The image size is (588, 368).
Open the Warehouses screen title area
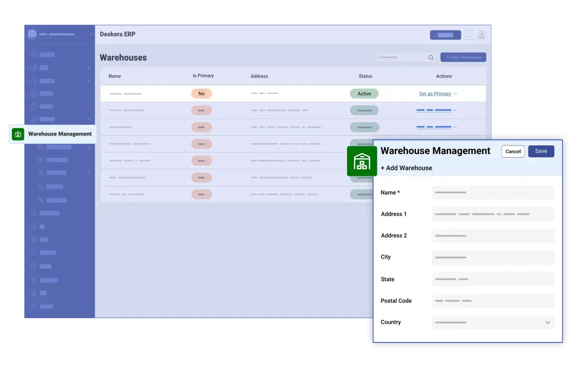click(x=123, y=58)
